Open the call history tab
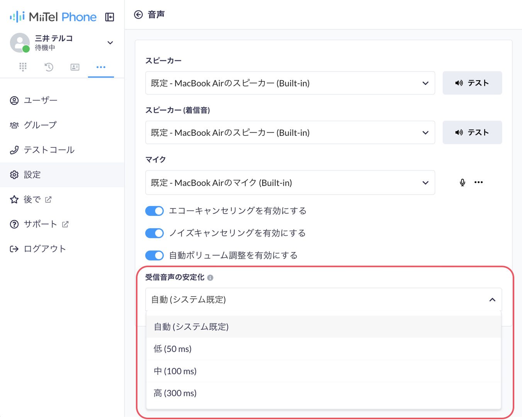This screenshot has height=420, width=522. click(x=49, y=67)
